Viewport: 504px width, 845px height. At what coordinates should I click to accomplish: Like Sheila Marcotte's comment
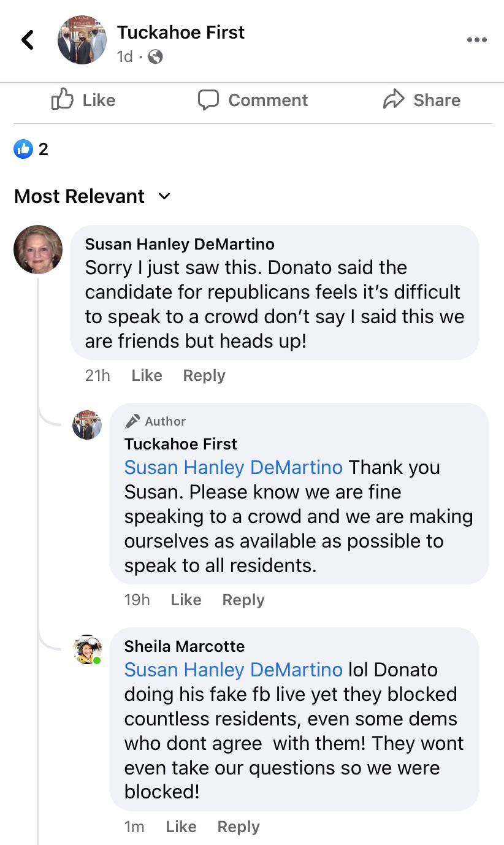pos(181,827)
